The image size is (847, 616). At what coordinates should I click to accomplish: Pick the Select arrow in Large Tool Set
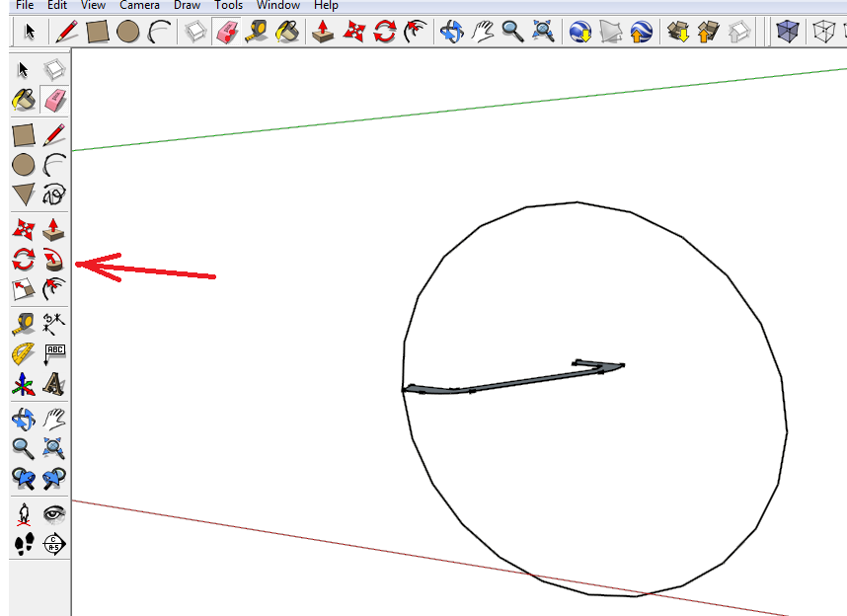[x=24, y=70]
